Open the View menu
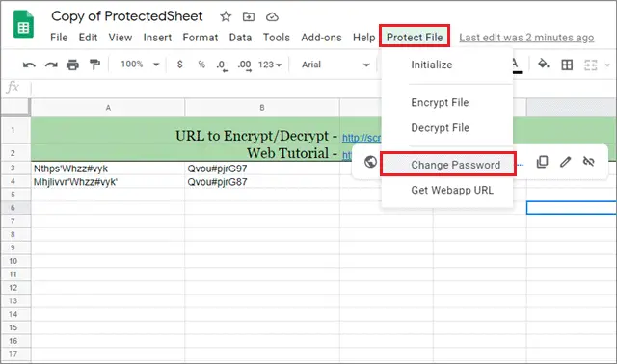 point(120,38)
